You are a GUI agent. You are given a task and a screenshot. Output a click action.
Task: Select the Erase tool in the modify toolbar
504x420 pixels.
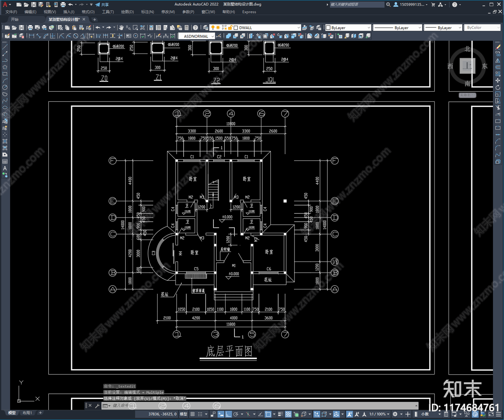(498, 47)
